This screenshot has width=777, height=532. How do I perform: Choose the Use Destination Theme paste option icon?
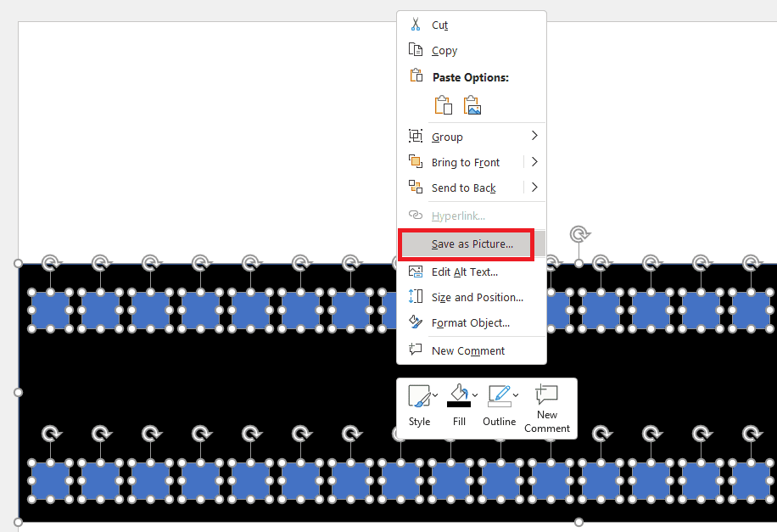pyautogui.click(x=443, y=105)
